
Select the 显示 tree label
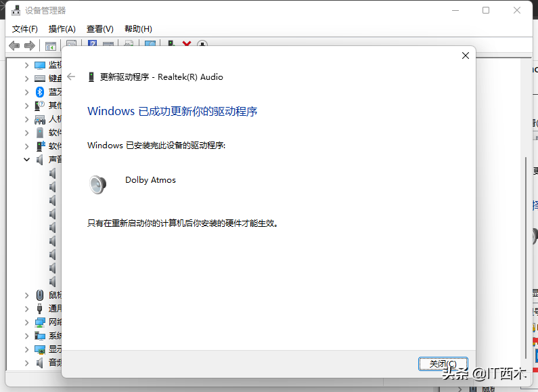click(55, 349)
